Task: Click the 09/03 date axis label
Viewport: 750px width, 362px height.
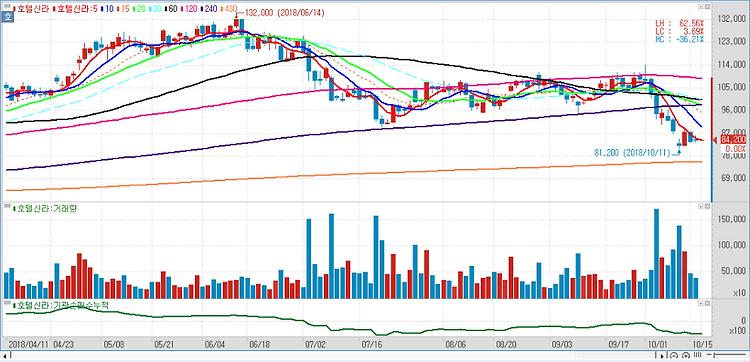Action: [562, 344]
